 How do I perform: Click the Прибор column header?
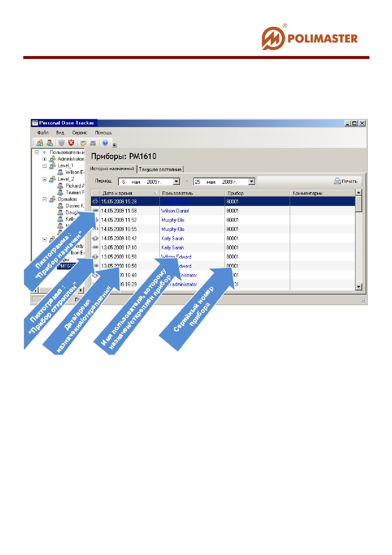point(257,193)
